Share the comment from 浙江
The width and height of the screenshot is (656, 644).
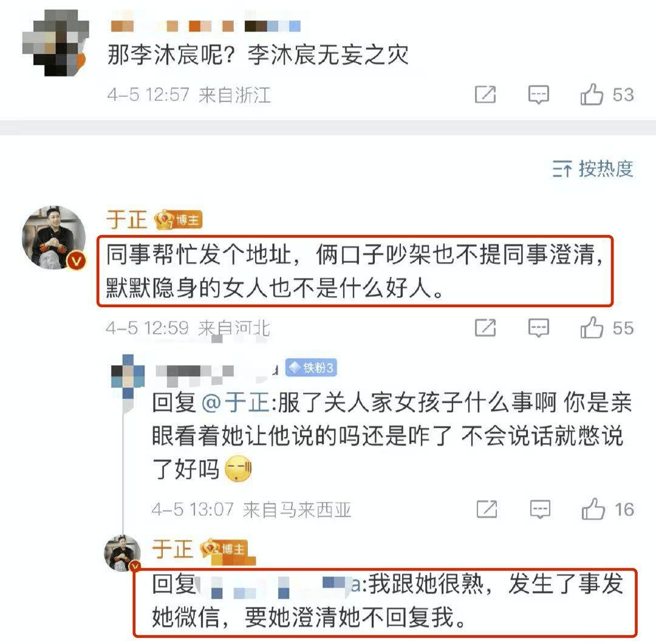pos(485,95)
